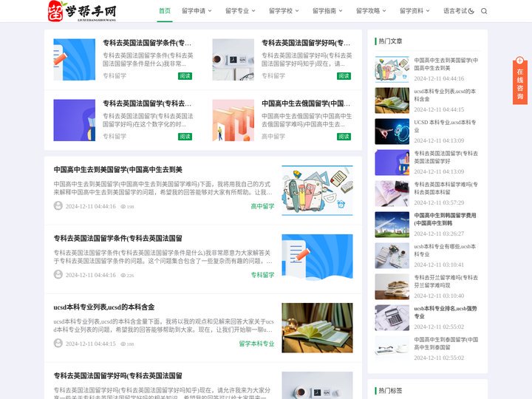Click sidebar calculator thumbnail for ucsb本科专业排名
The height and width of the screenshot is (399, 532).
tap(392, 318)
